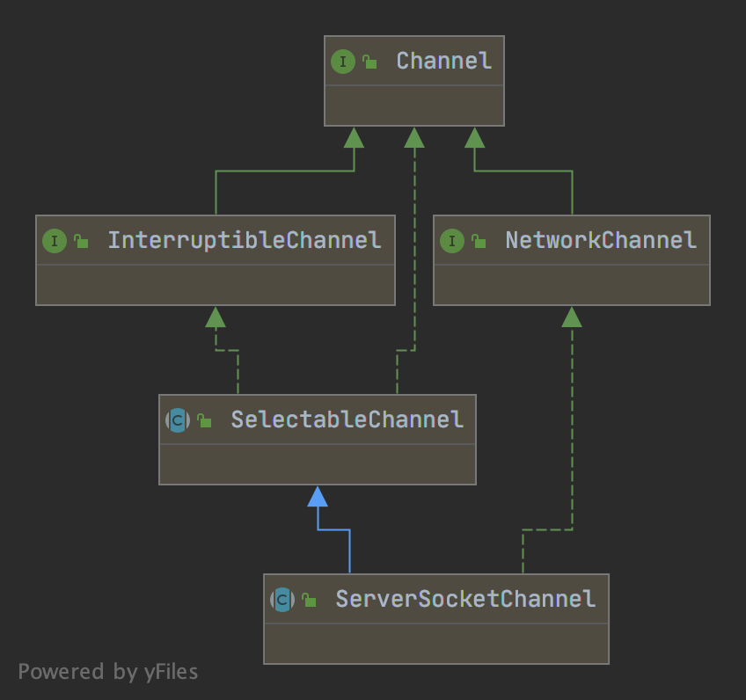This screenshot has width=746, height=700.
Task: Click the public lock icon on SelectableChannel
Action: [204, 421]
